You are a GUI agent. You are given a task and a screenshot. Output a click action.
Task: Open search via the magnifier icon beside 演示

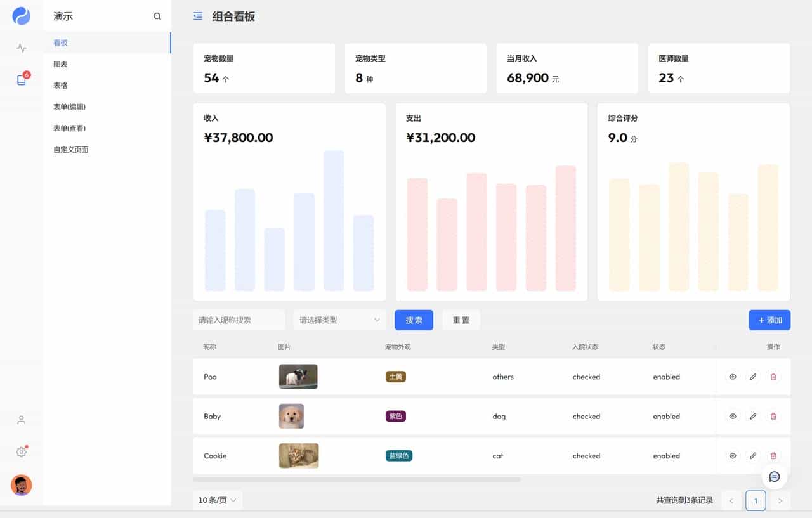click(x=157, y=16)
